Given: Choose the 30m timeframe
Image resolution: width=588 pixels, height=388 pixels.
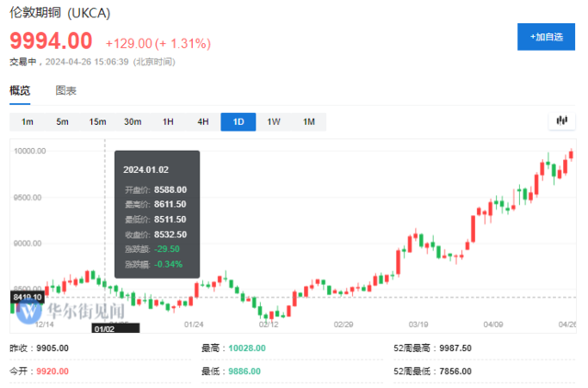Looking at the screenshot, I should point(133,121).
